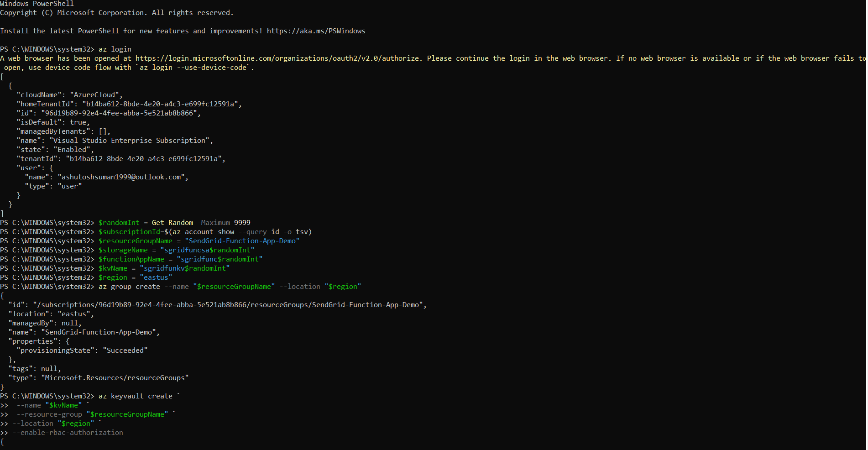Viewport: 868px width, 450px height.
Task: Click the https://aka.ms/PSWindows link
Action: click(x=316, y=31)
